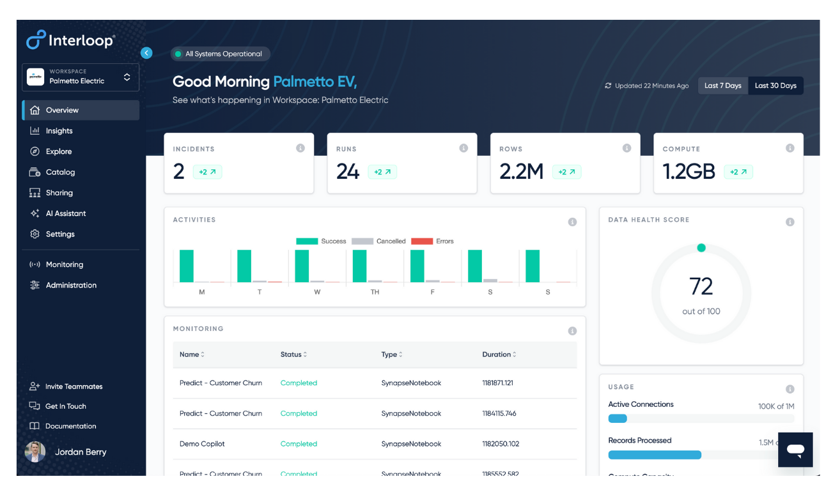840x504 pixels.
Task: Click the Compute +2 trend badge
Action: [x=738, y=172]
